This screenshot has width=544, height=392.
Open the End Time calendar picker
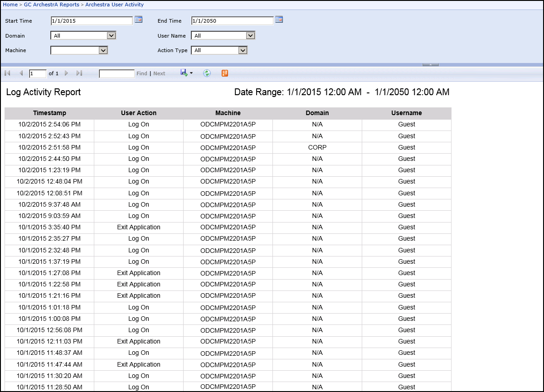tap(279, 19)
